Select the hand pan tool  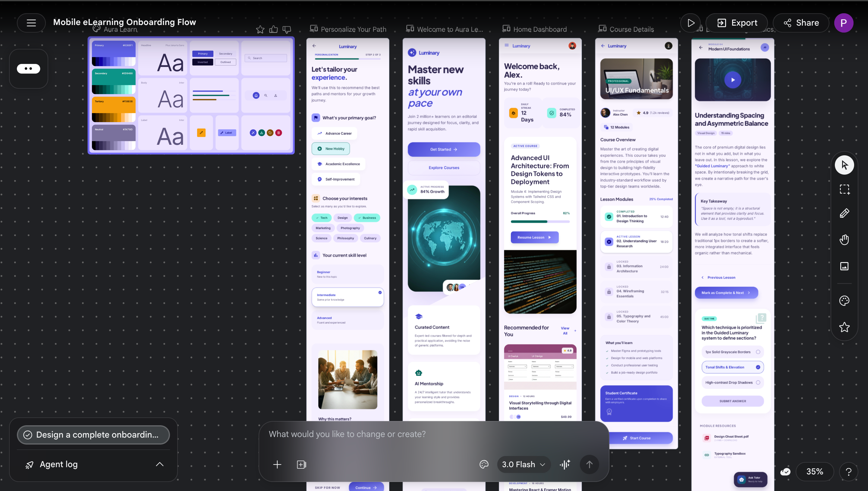844,240
